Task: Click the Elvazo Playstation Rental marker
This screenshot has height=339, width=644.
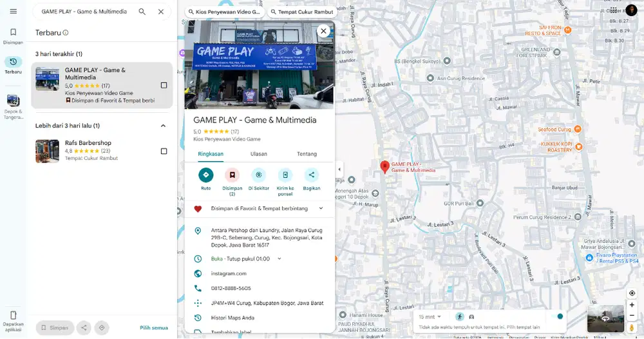Action: (589, 258)
